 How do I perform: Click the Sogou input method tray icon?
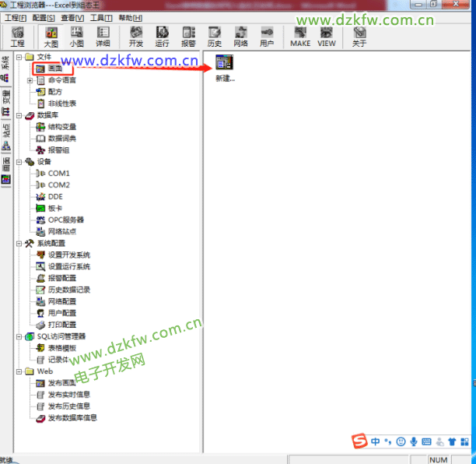359,442
